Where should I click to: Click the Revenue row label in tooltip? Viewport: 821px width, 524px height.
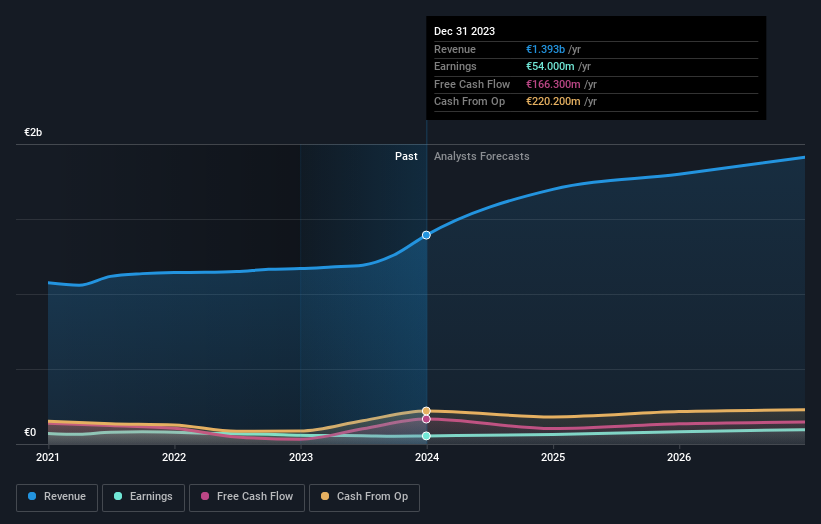point(455,49)
